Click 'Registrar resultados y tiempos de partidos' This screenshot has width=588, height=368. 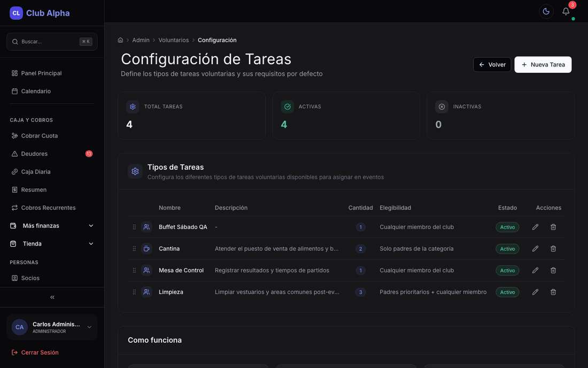click(x=272, y=271)
